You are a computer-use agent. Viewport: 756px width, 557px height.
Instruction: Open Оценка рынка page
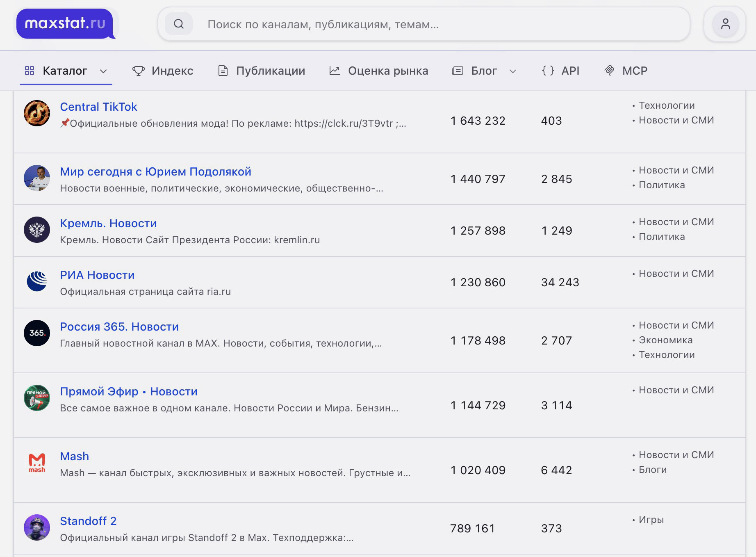pos(379,71)
